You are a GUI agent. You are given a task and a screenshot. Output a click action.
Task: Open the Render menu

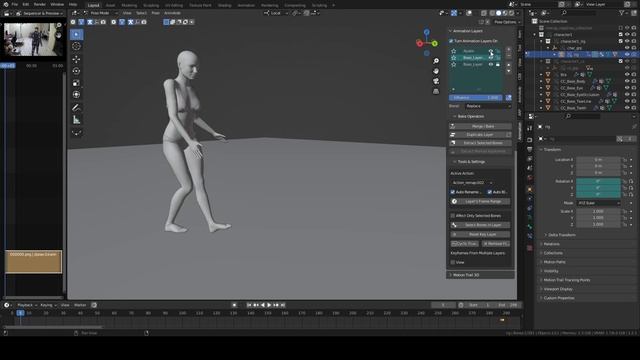(x=40, y=4)
